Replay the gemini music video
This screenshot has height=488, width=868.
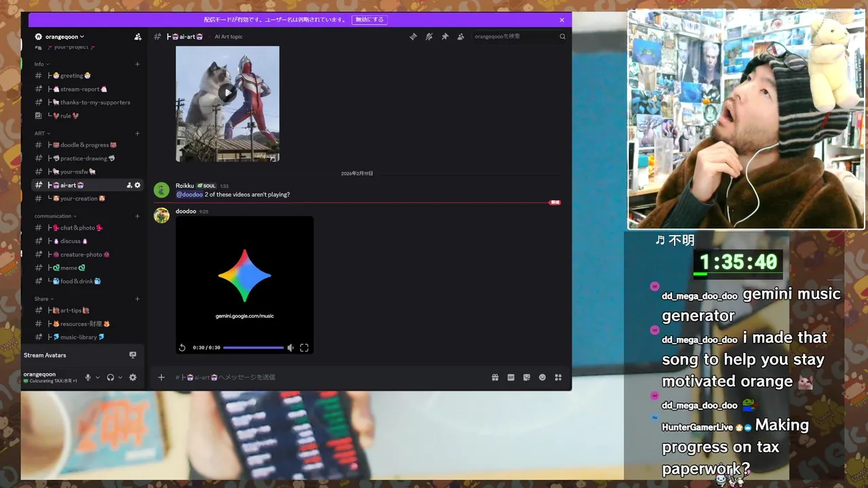182,348
